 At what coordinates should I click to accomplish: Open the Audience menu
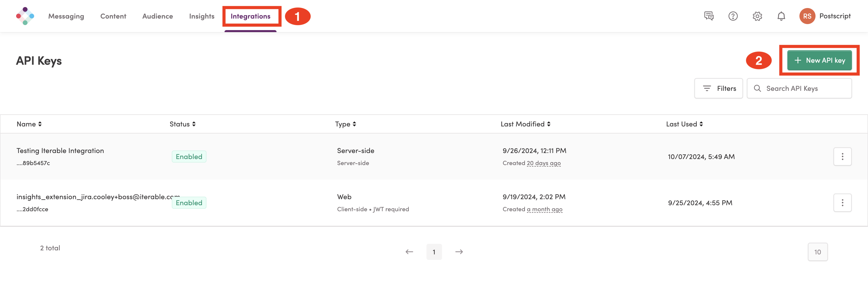(157, 16)
